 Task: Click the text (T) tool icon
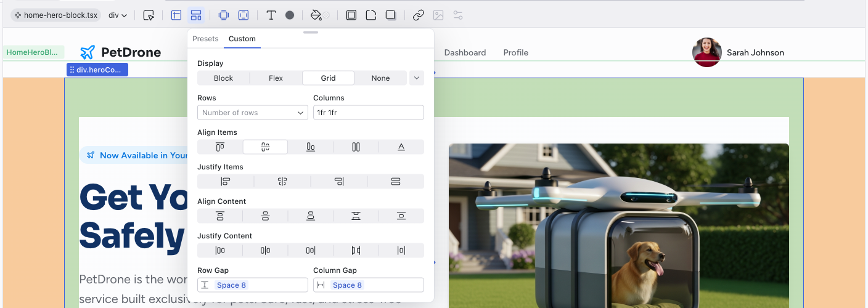[x=271, y=15]
